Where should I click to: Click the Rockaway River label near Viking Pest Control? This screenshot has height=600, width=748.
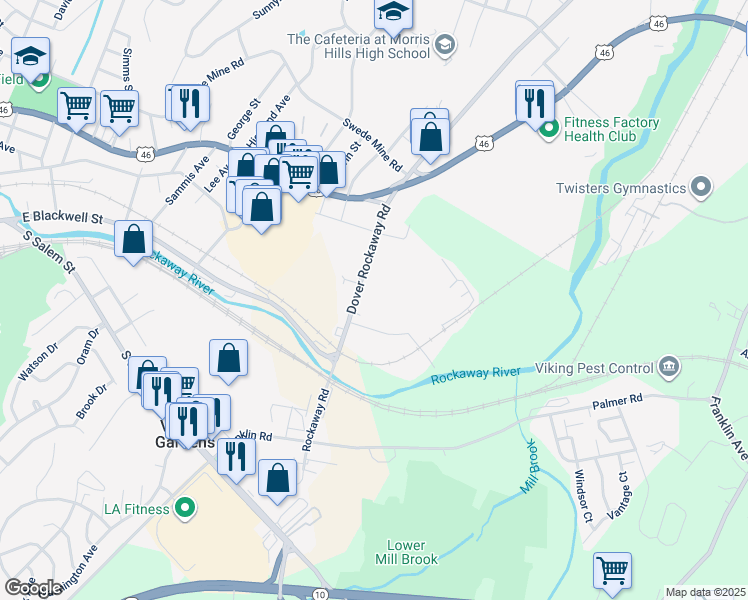(x=475, y=376)
